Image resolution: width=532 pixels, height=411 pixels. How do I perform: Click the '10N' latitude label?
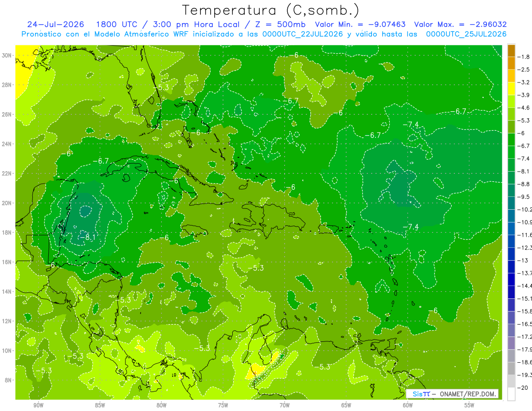pyautogui.click(x=7, y=350)
